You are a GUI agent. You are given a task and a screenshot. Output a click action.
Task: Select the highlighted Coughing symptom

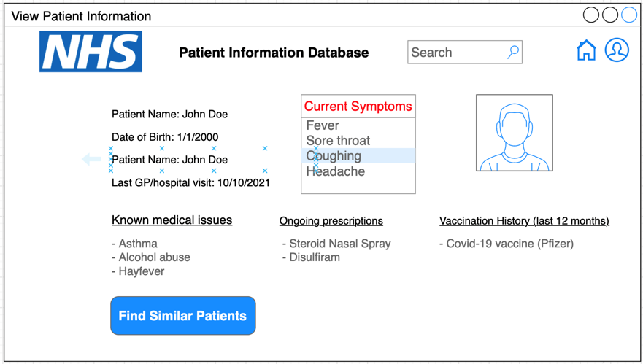[334, 156]
